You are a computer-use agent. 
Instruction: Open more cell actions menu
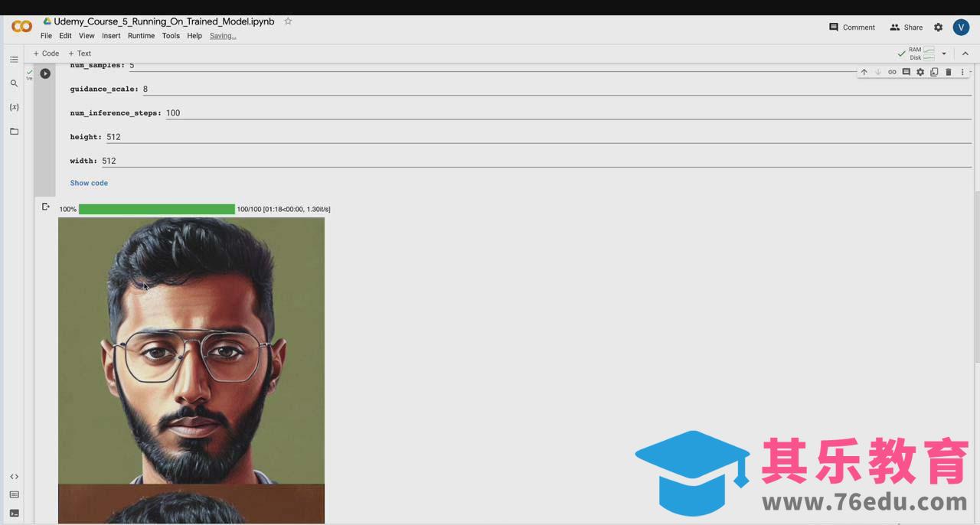click(962, 72)
